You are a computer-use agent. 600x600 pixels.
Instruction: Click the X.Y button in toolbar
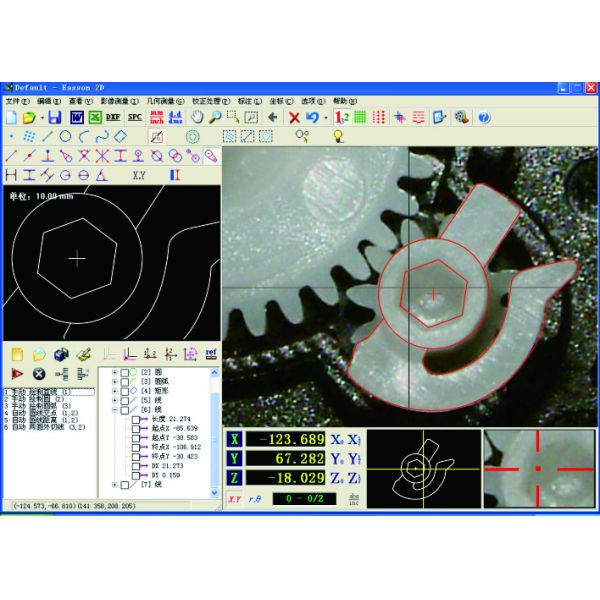(139, 174)
